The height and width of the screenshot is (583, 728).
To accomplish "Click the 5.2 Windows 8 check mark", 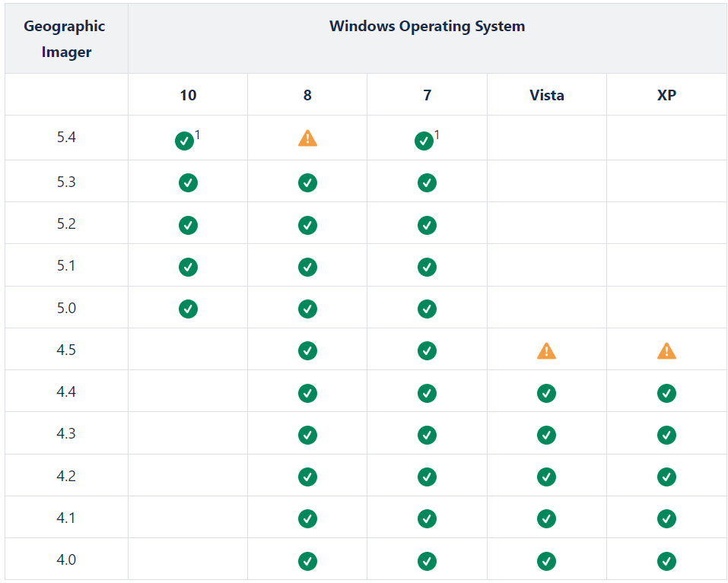I will tap(307, 226).
